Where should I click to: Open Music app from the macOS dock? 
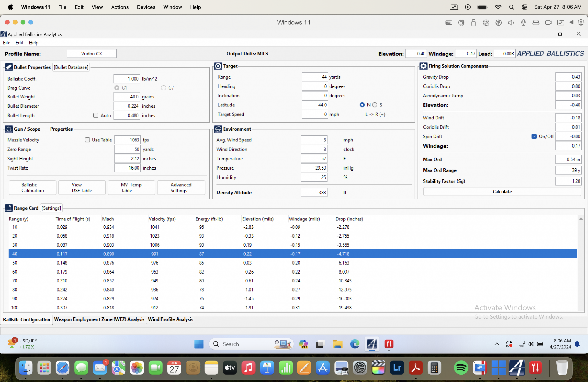pos(248,368)
